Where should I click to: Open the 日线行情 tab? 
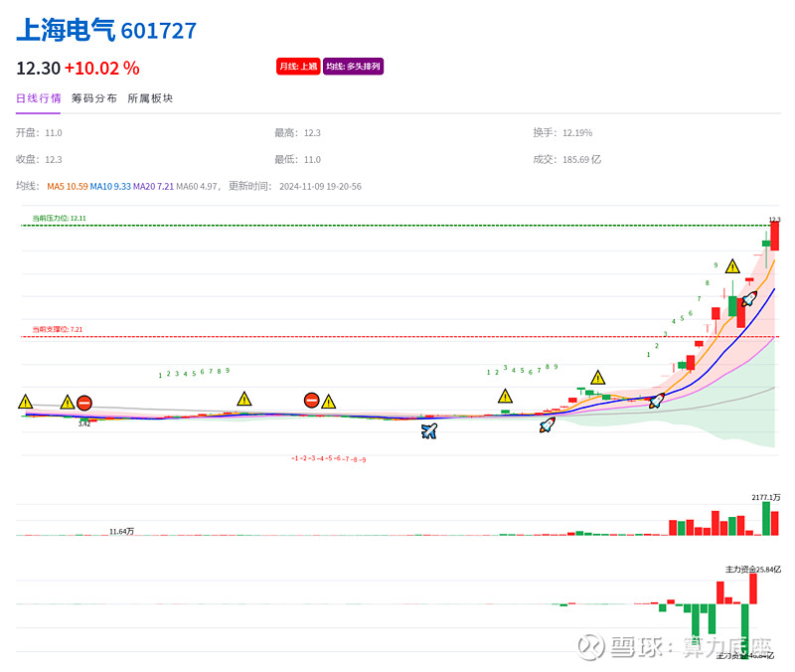39,98
